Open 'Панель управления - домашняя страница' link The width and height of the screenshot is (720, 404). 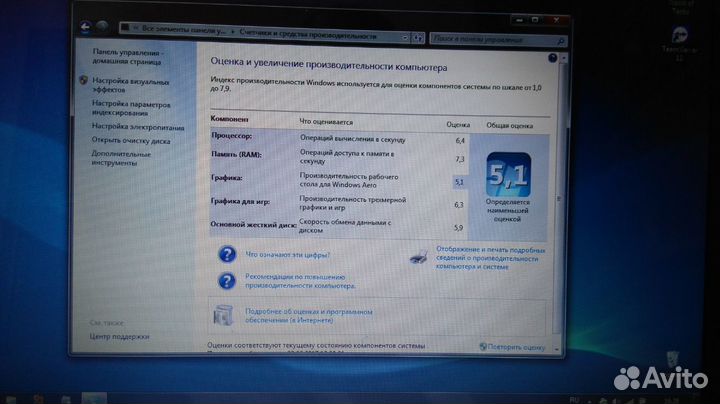[127, 57]
